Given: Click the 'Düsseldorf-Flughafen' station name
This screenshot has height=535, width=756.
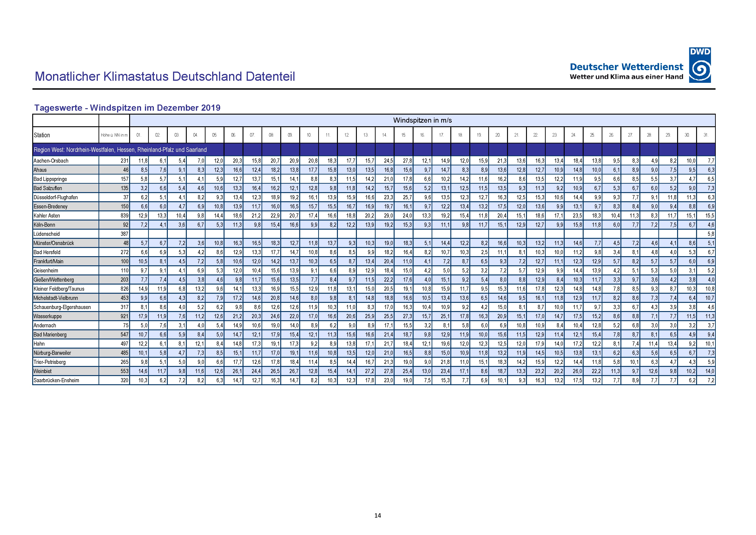Looking at the screenshot, I should (x=56, y=197).
